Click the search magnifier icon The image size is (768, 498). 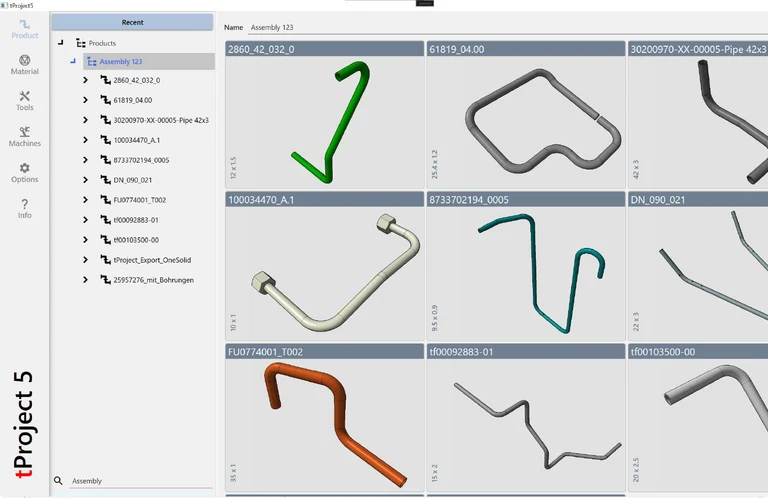point(59,481)
